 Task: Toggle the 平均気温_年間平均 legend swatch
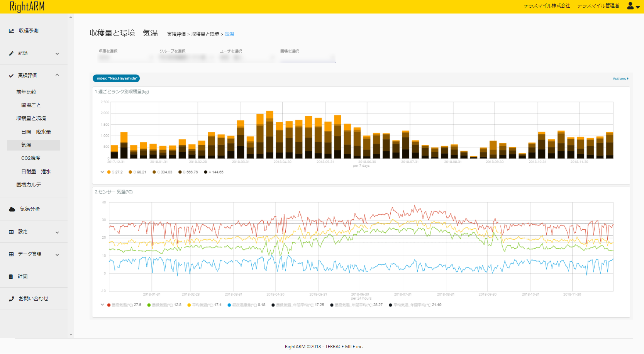[x=390, y=305]
